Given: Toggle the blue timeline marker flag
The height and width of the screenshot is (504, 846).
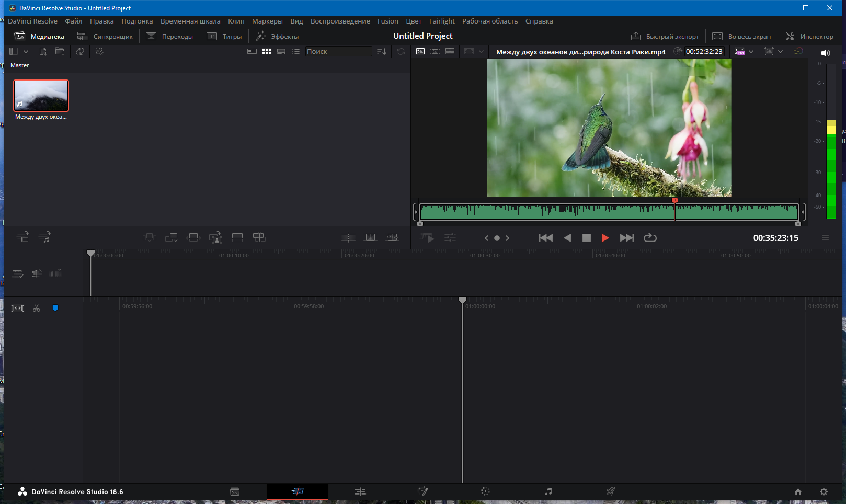Looking at the screenshot, I should pyautogui.click(x=55, y=308).
